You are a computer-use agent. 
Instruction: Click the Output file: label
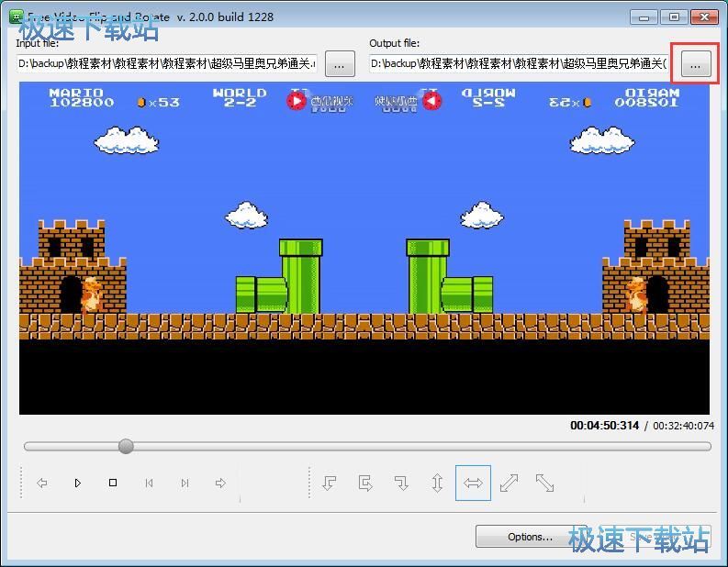[394, 43]
